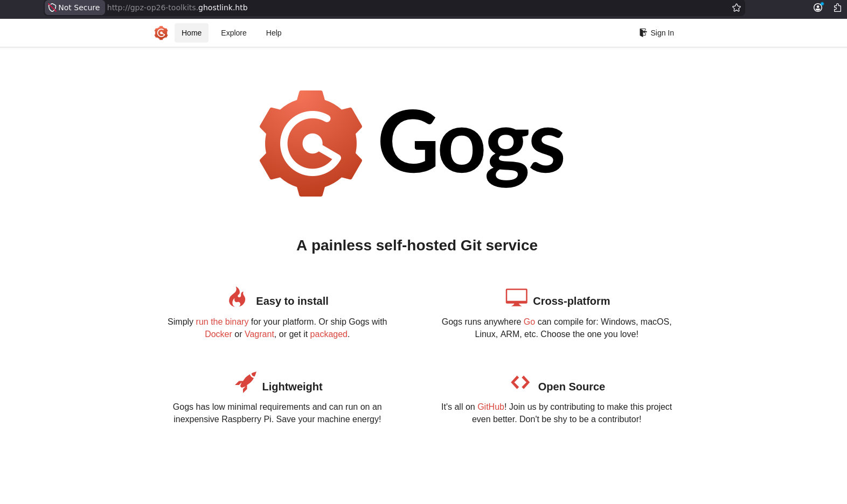Screen dimensions: 847x504
Task: Click the monitor icon beside Cross-platform
Action: click(516, 297)
